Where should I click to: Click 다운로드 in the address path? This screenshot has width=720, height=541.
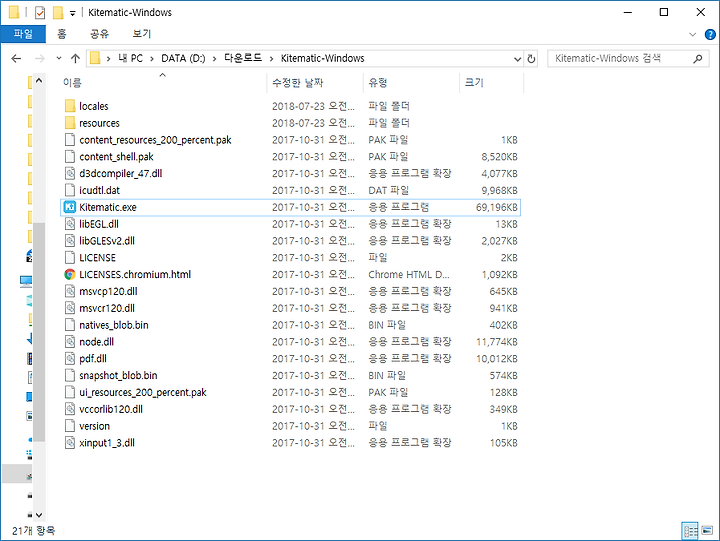pos(243,58)
